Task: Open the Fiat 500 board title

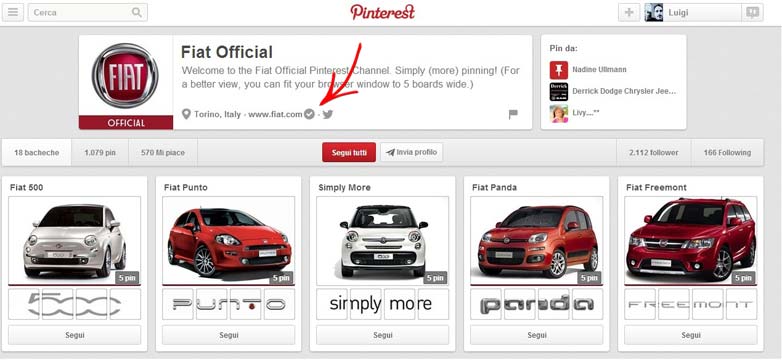Action: [x=26, y=187]
